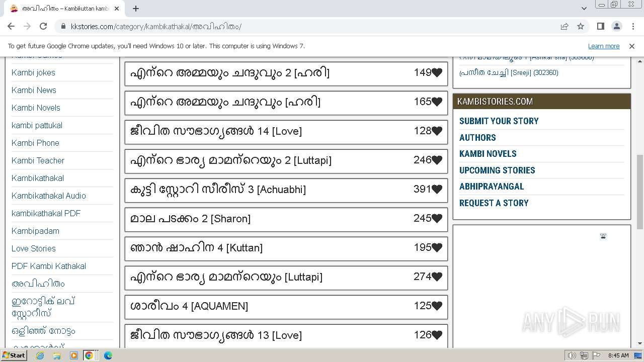
Task: Expand tab search chevron in title bar
Action: (584, 8)
